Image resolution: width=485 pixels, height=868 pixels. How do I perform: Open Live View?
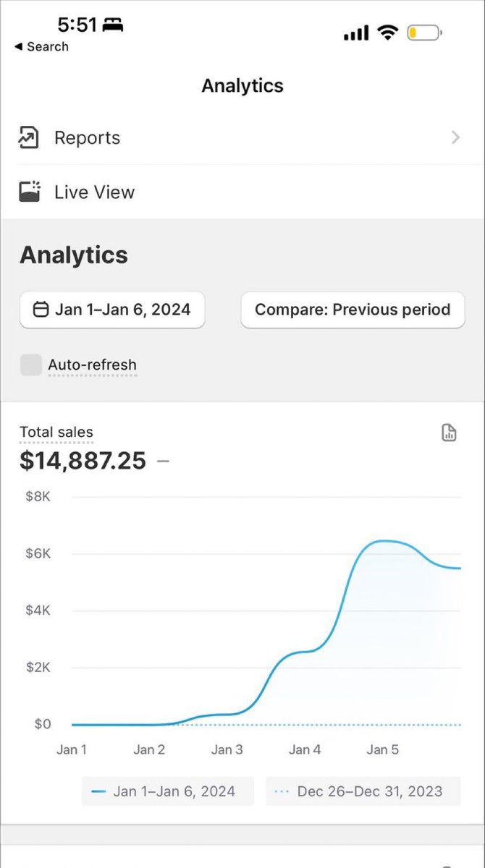[x=242, y=192]
